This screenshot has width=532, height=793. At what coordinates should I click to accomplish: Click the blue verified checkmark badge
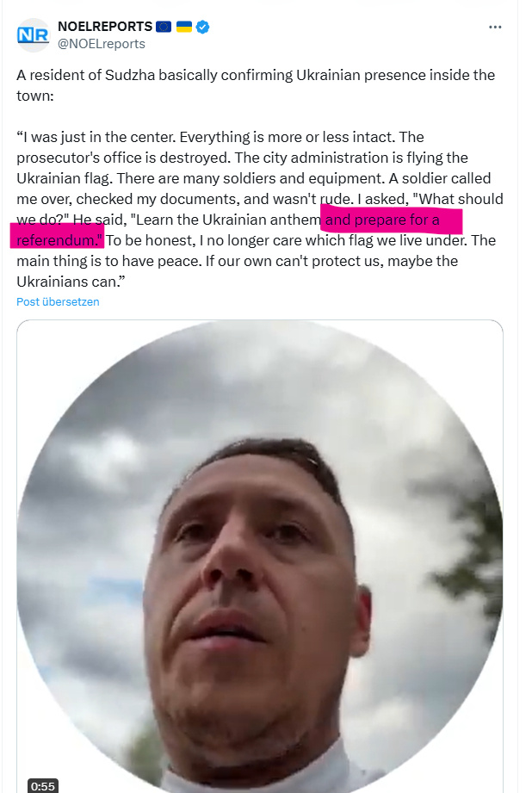203,27
